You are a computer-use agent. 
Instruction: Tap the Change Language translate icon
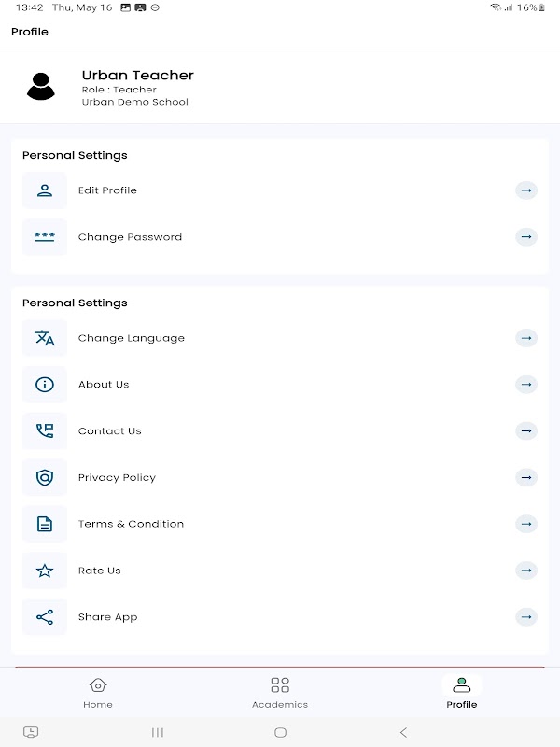click(x=45, y=338)
